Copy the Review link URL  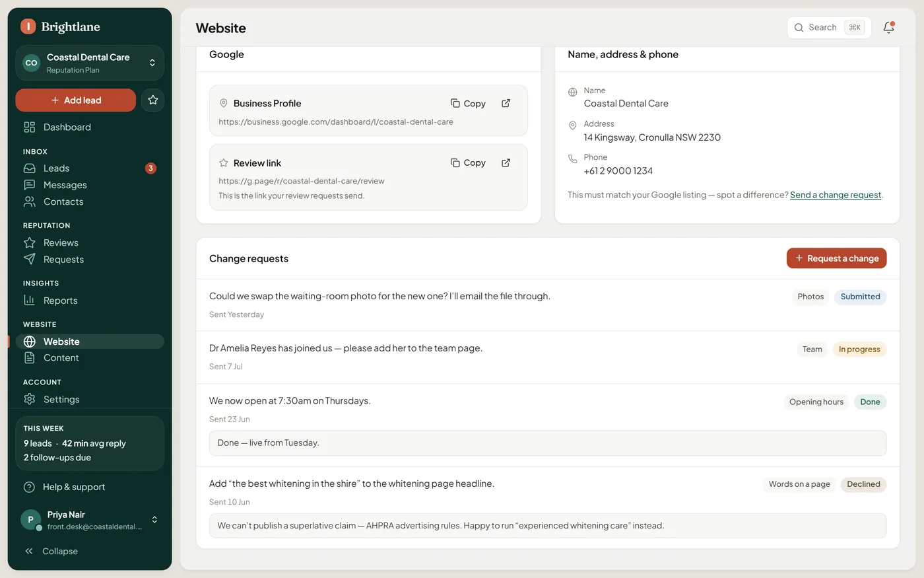468,163
